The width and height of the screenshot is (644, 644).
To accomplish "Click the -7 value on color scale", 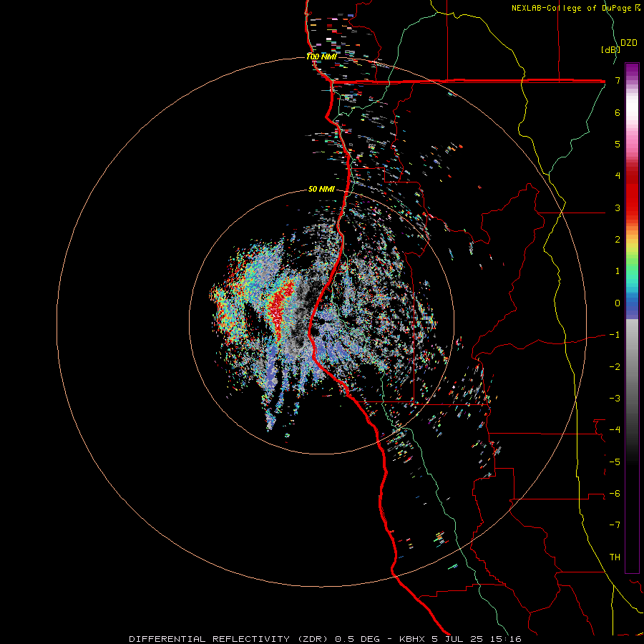I will (x=615, y=525).
